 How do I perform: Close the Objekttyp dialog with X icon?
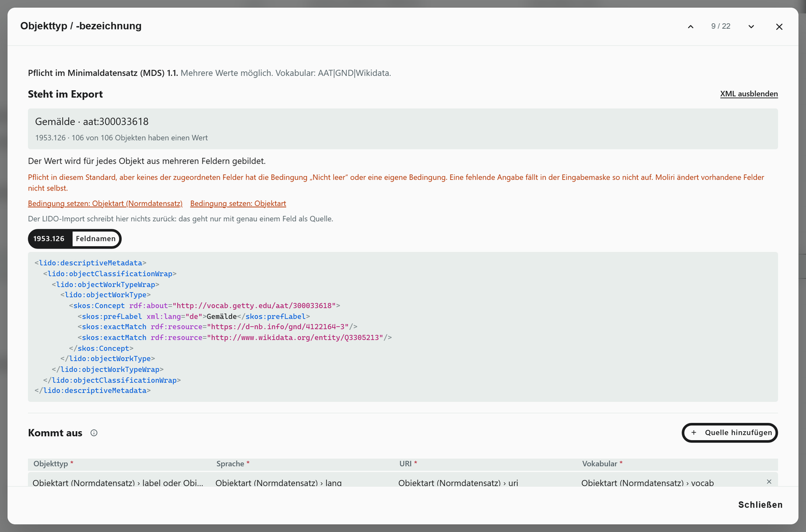point(779,27)
